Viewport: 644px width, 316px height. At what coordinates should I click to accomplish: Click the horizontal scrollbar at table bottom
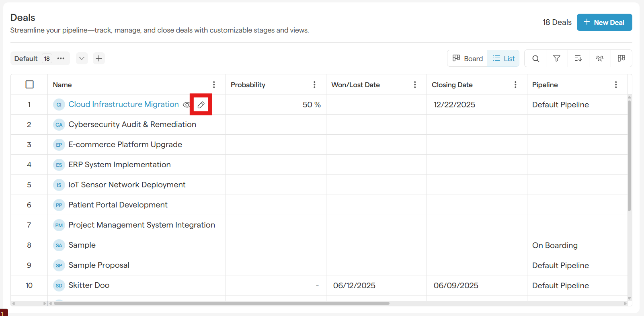(221, 303)
